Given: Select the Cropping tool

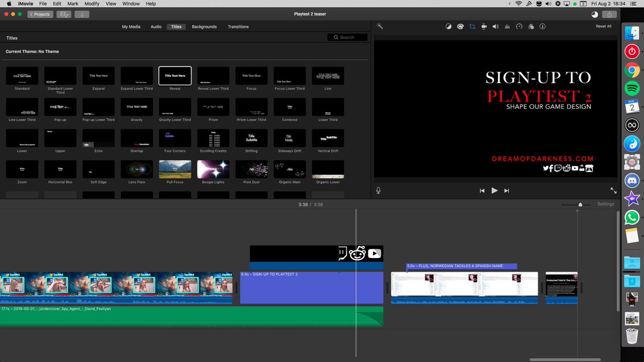Looking at the screenshot, I should point(472,26).
